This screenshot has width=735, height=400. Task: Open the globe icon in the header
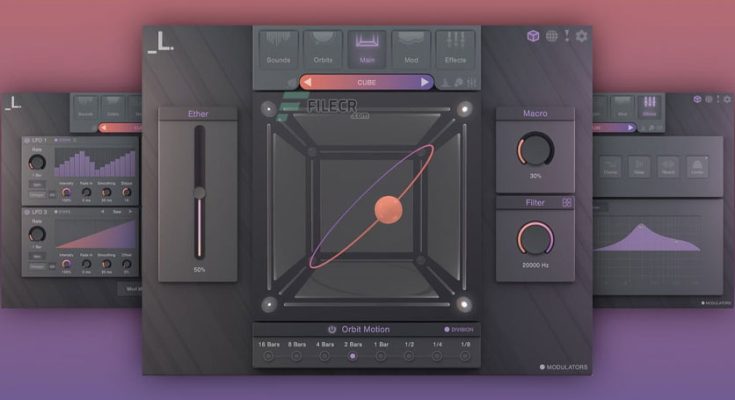[550, 36]
